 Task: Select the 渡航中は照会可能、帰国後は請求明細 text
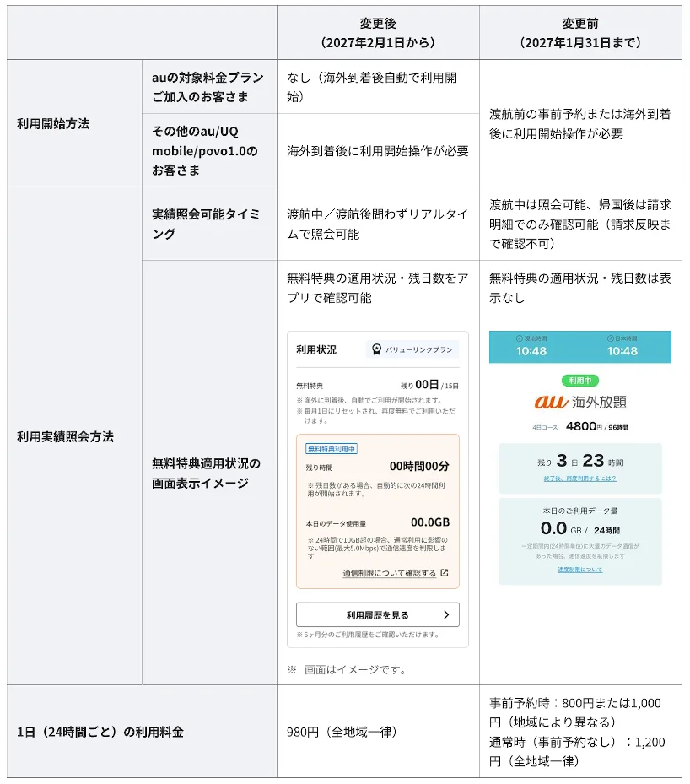tap(580, 224)
